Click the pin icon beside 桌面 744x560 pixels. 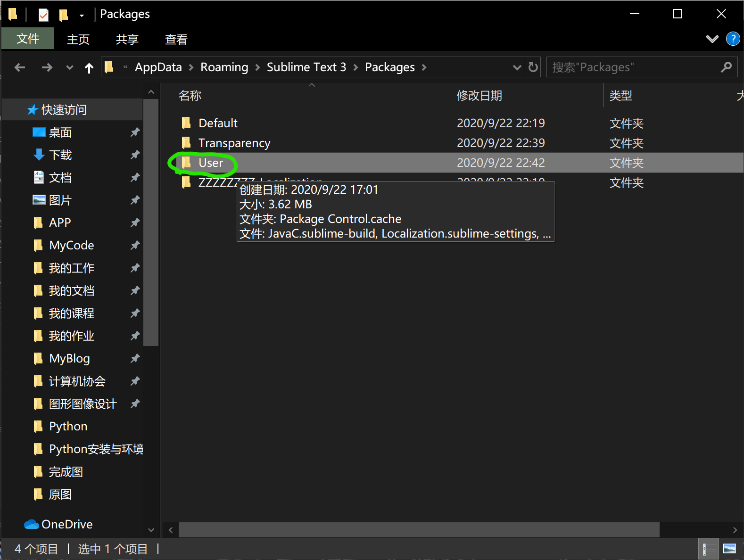[x=135, y=132]
